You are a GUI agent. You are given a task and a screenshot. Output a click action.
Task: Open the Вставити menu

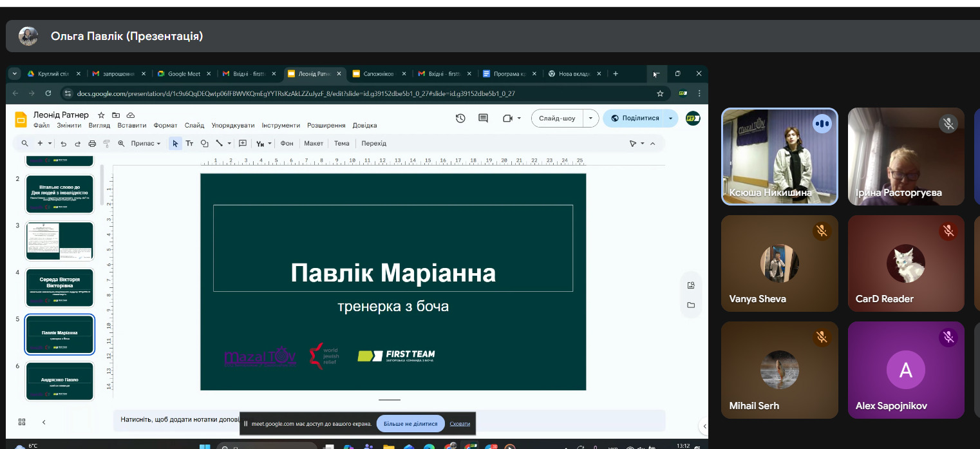pos(132,126)
